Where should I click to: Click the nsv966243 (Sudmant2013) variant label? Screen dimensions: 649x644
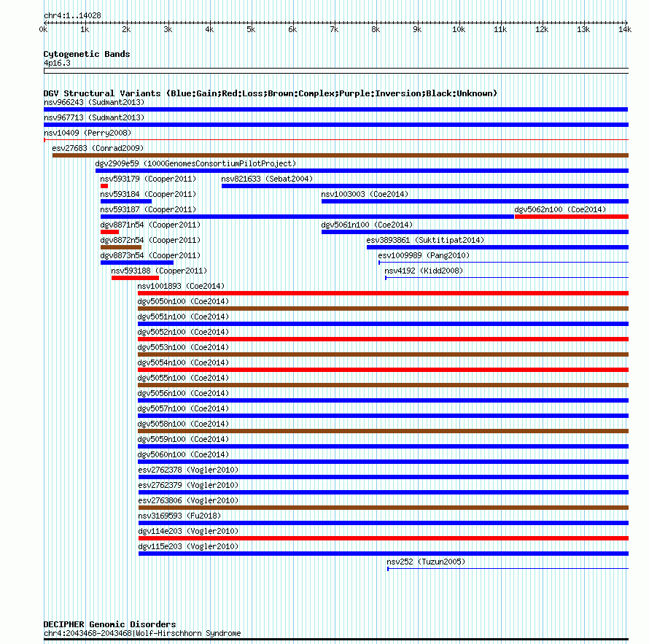(94, 102)
